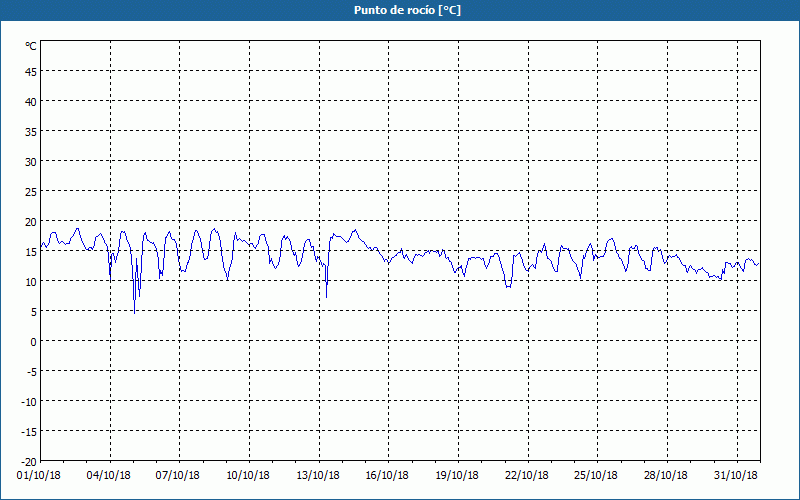The image size is (800, 500).
Task: Click the °C unit label on the axis
Action: point(31,46)
